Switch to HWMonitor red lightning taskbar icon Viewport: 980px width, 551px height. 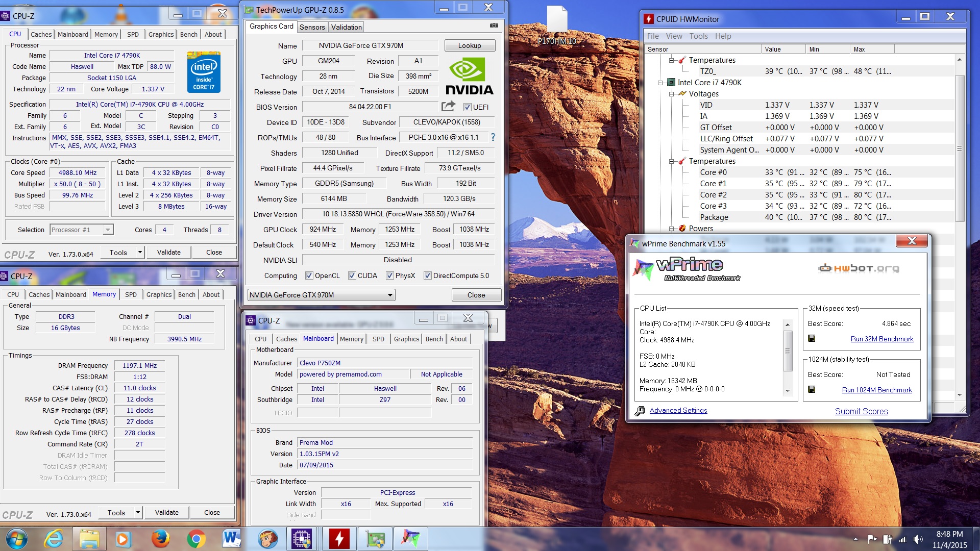pyautogui.click(x=338, y=539)
